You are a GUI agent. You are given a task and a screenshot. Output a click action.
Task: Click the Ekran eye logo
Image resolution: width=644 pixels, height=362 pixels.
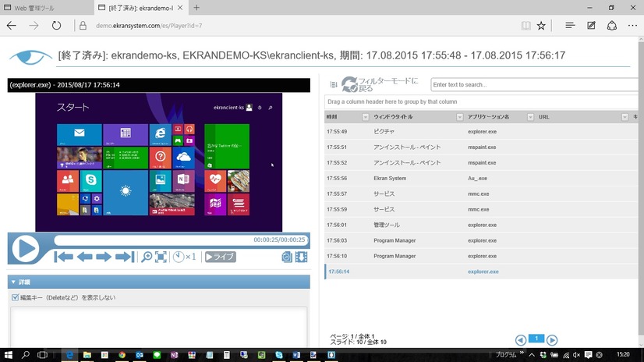31,57
